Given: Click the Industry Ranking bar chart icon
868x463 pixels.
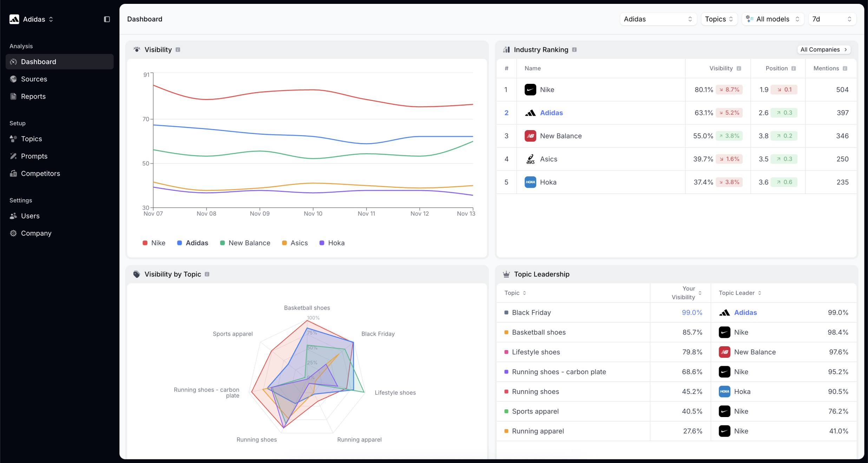Looking at the screenshot, I should pyautogui.click(x=506, y=49).
